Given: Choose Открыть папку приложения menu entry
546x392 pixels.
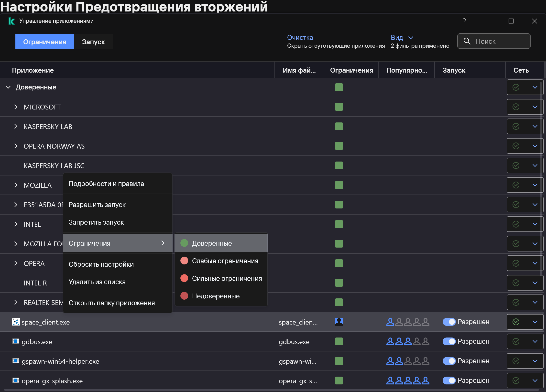Looking at the screenshot, I should pyautogui.click(x=118, y=303).
